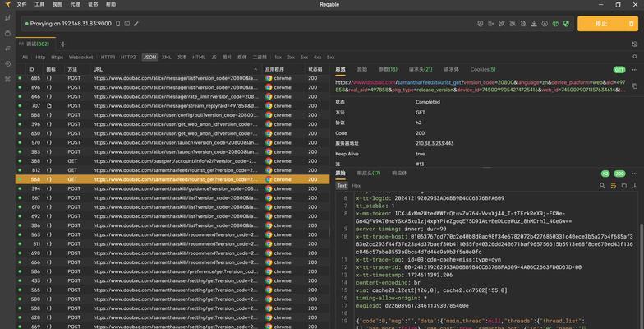The height and width of the screenshot is (329, 644).
Task: Click the icon below the orange button
Action: point(634,44)
